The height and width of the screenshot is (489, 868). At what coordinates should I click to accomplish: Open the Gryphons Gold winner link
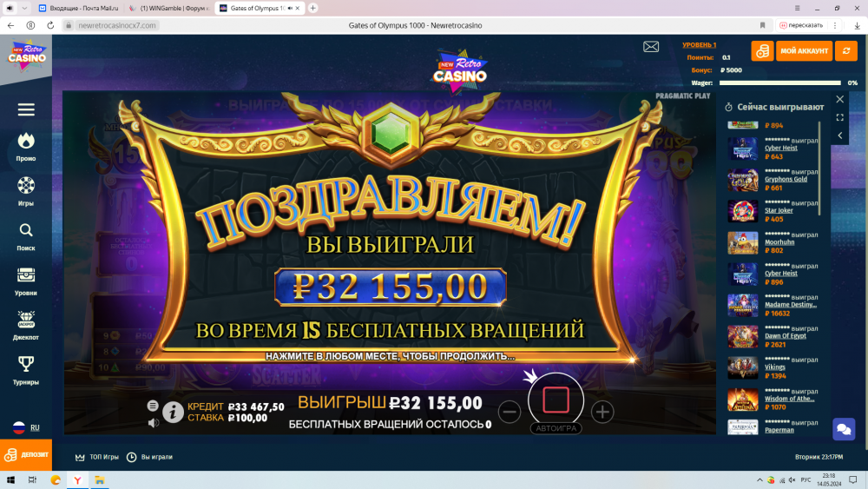(786, 180)
